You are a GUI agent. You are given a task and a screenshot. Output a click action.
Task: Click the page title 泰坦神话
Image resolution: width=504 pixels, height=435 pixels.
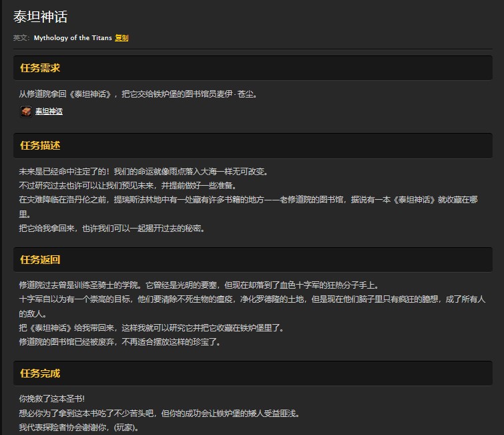(40, 17)
